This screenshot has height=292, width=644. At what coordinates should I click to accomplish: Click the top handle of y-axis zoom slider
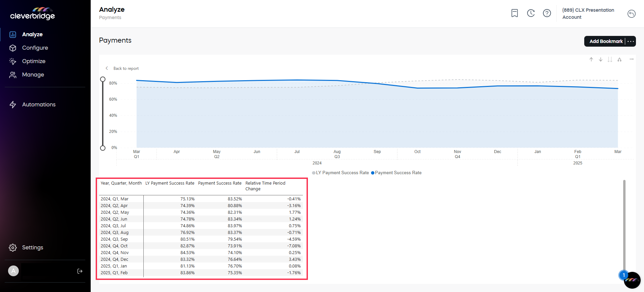(x=103, y=79)
